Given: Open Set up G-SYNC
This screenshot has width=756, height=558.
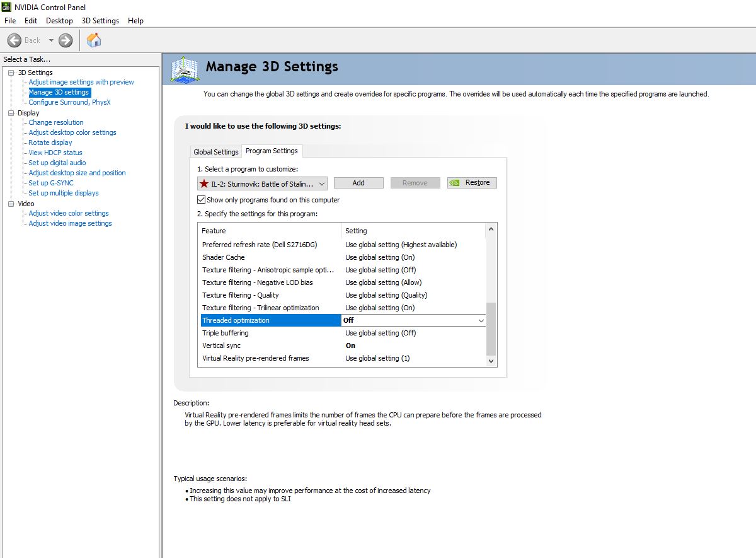Looking at the screenshot, I should [x=51, y=183].
